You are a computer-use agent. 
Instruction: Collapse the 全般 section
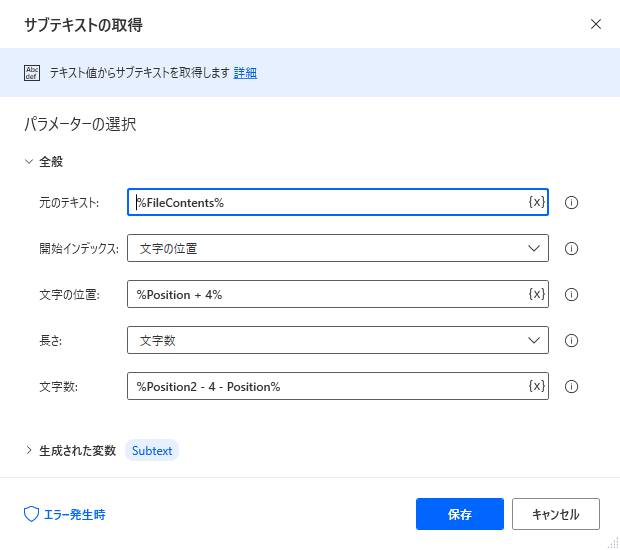[29, 161]
